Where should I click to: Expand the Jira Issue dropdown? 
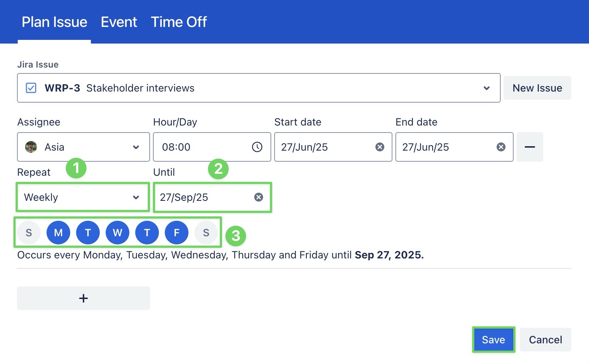487,88
